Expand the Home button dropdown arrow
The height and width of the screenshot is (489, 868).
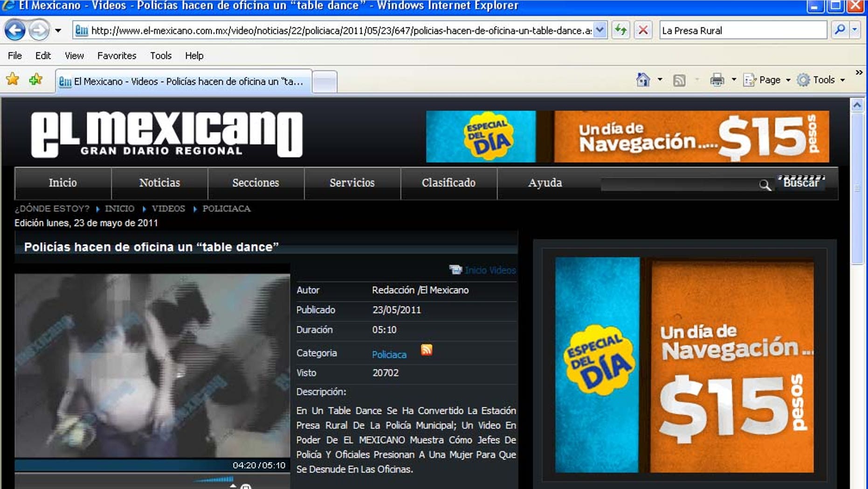(x=660, y=80)
